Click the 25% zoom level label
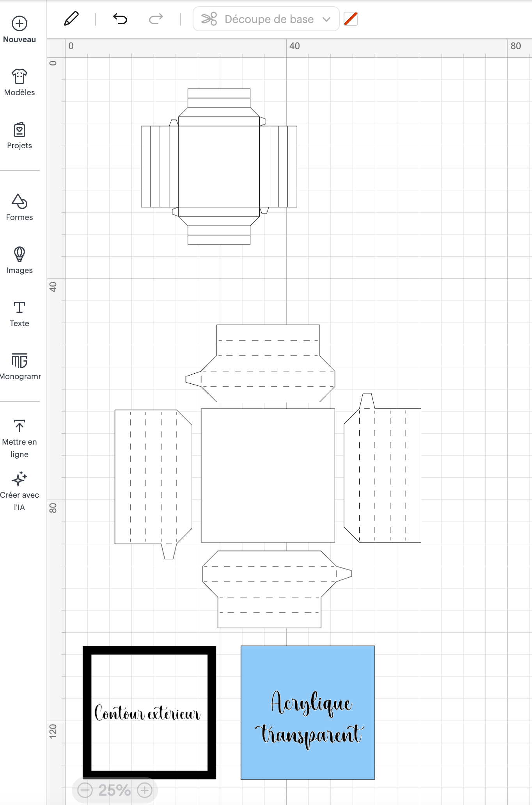 (114, 790)
